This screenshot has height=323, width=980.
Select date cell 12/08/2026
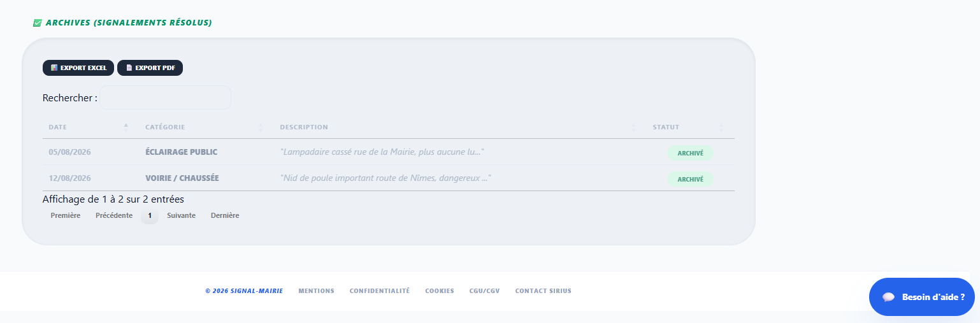pyautogui.click(x=69, y=178)
